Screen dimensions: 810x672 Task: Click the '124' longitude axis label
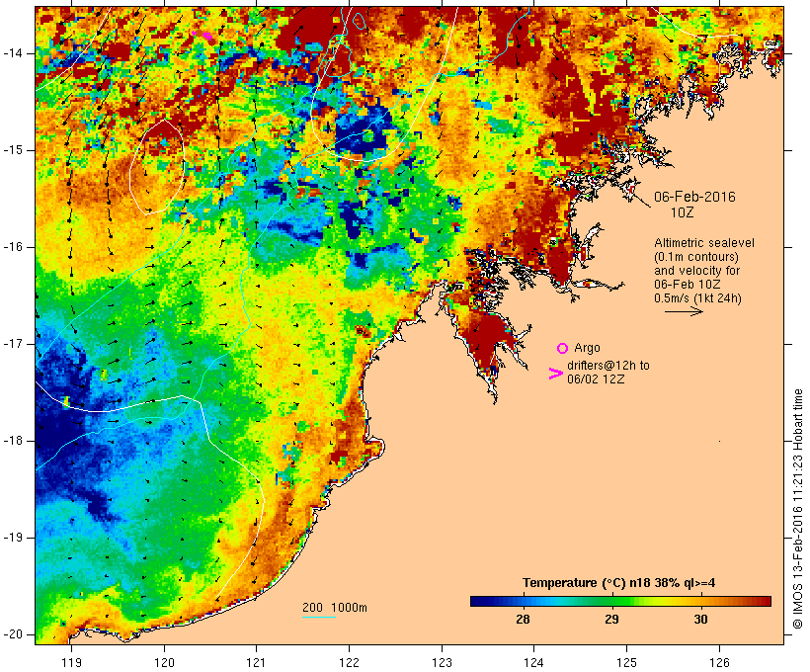(x=533, y=663)
